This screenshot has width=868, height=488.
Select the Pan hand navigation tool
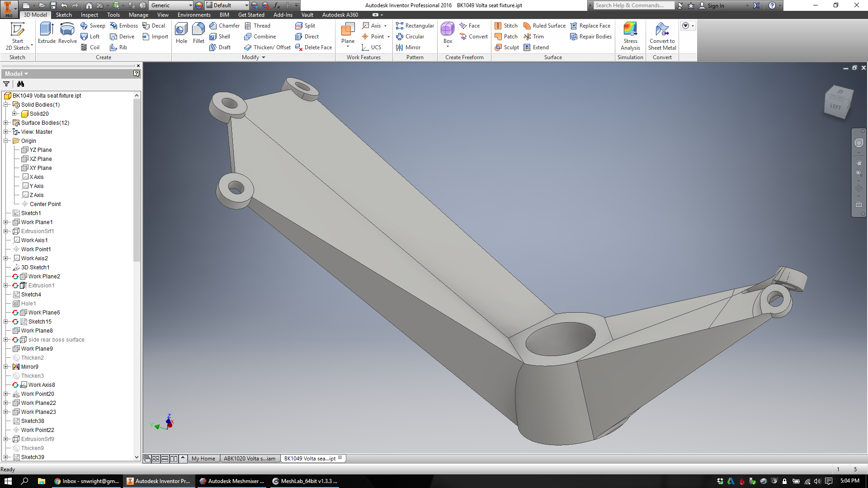point(859,162)
